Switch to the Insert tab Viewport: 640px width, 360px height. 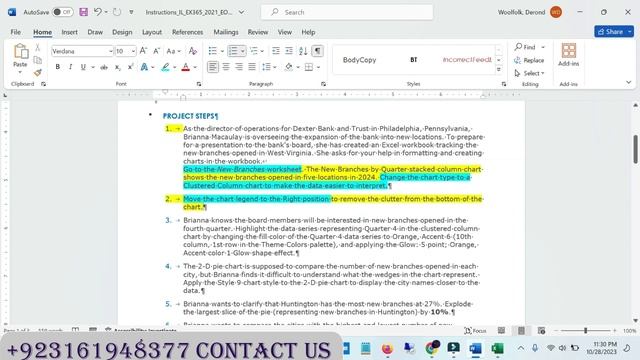coord(69,32)
